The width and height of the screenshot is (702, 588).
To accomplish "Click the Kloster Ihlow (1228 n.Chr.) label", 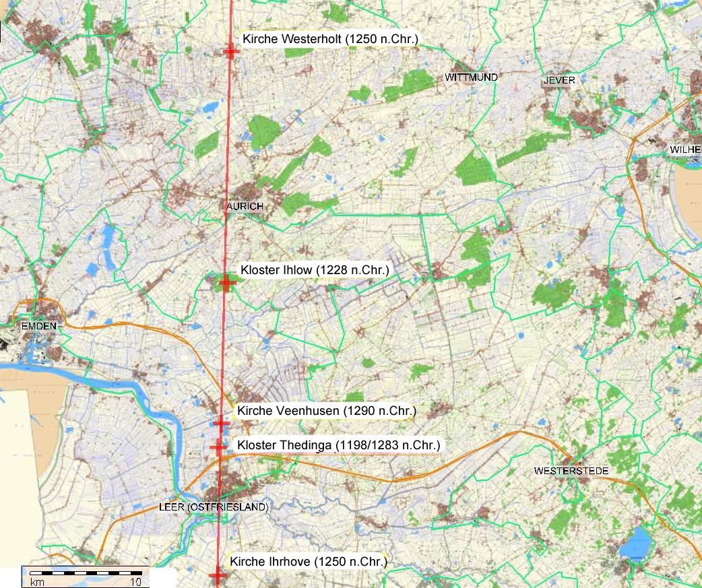I will click(x=315, y=270).
